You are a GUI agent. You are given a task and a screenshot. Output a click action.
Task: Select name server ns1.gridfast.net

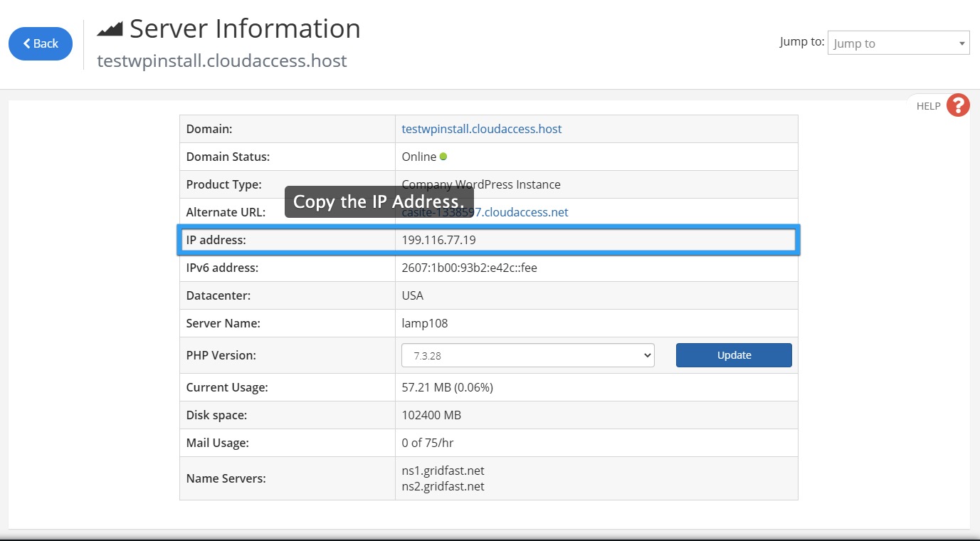tap(443, 471)
